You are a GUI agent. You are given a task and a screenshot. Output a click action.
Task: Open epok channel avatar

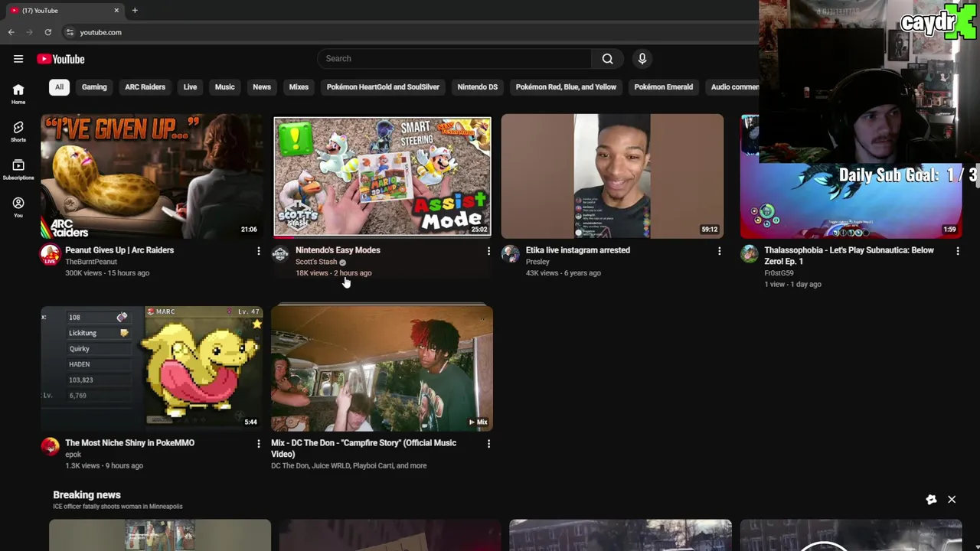click(51, 447)
